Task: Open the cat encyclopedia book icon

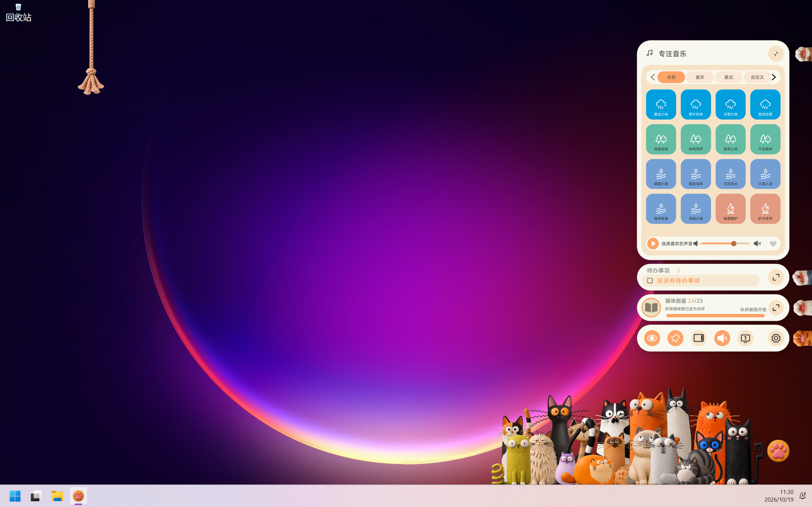Action: click(651, 308)
